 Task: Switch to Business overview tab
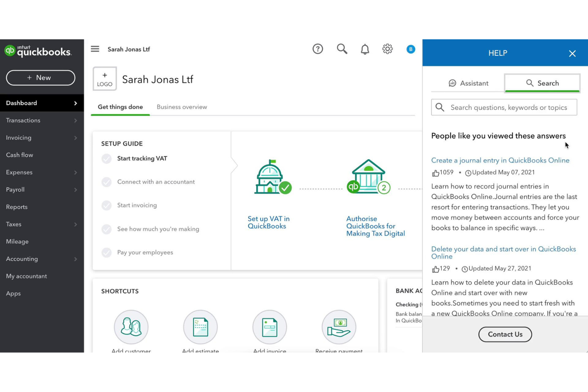click(182, 107)
